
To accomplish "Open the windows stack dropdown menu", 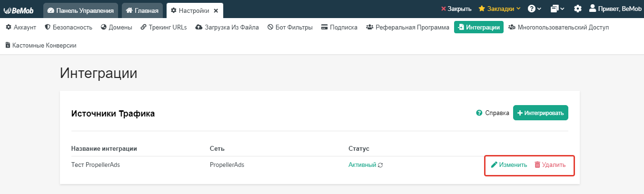I will pyautogui.click(x=557, y=9).
